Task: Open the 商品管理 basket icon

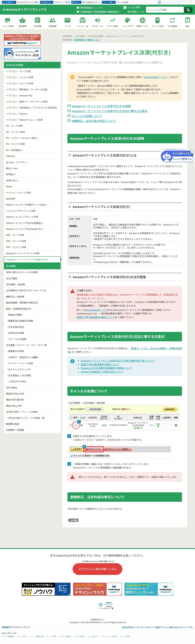Action: (23, 20)
